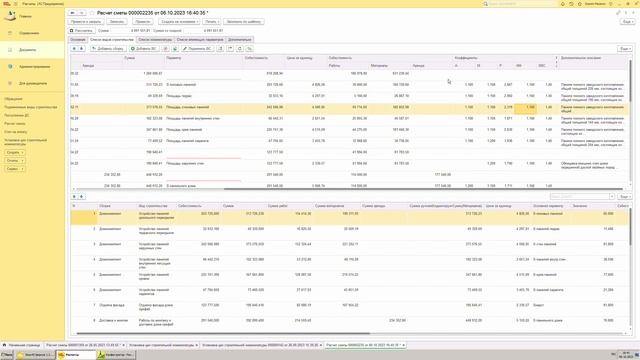Open the Отчеты dropdown in sidebar
This screenshot has height=360, width=640.
pos(15,160)
